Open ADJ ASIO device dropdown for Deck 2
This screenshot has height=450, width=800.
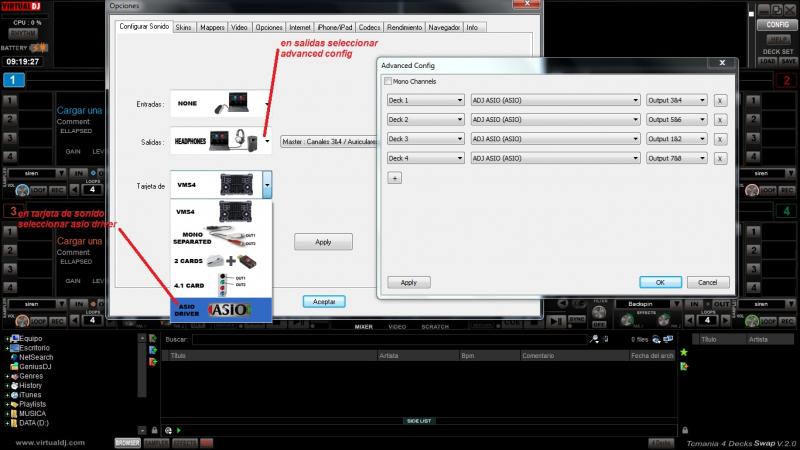click(555, 119)
